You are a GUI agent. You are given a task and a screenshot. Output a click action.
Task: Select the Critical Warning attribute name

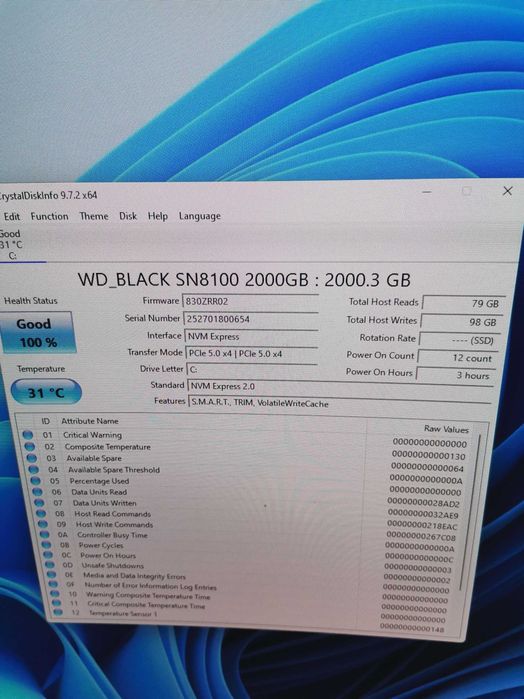tap(92, 435)
